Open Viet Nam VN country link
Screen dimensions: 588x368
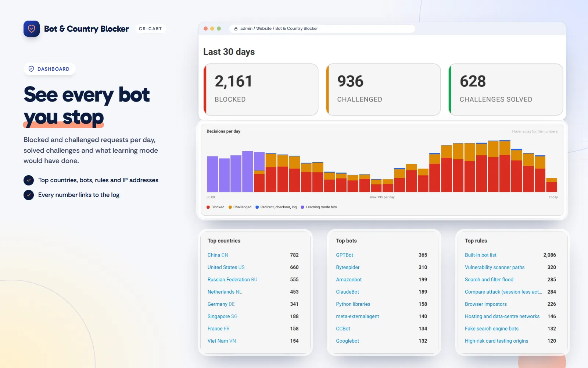(x=222, y=341)
